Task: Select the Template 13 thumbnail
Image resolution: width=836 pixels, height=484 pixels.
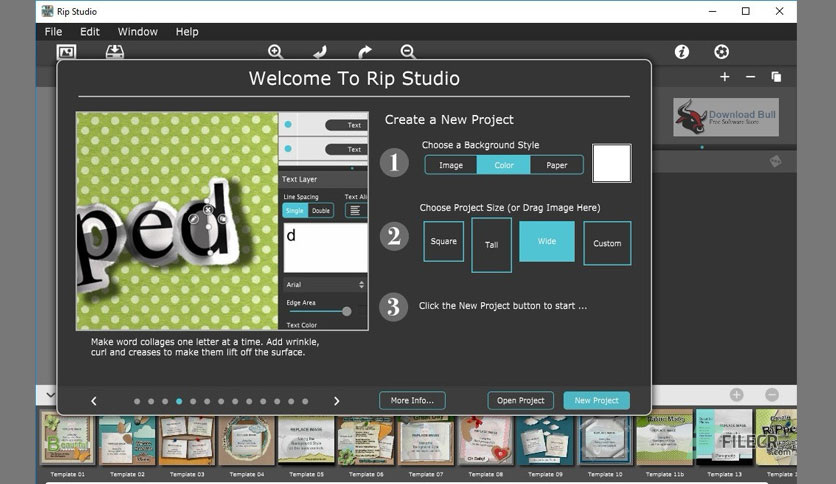Action: pos(724,438)
